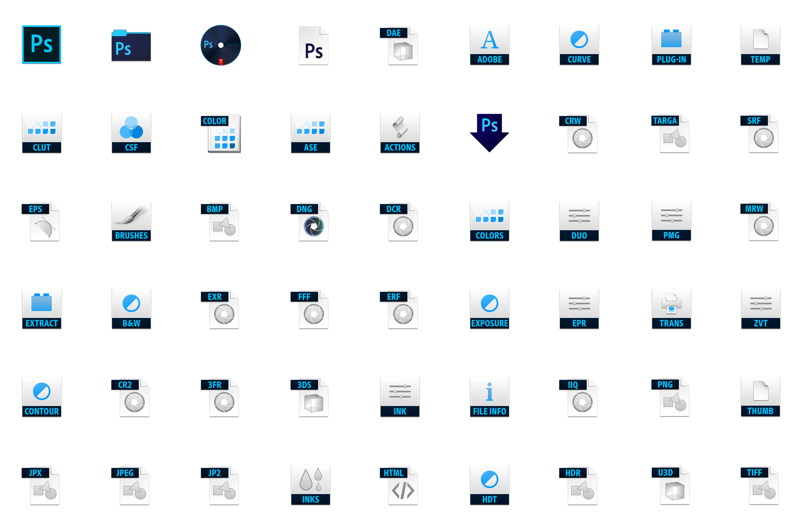Open the Photoshop app icon
This screenshot has height=530, width=812.
42,45
